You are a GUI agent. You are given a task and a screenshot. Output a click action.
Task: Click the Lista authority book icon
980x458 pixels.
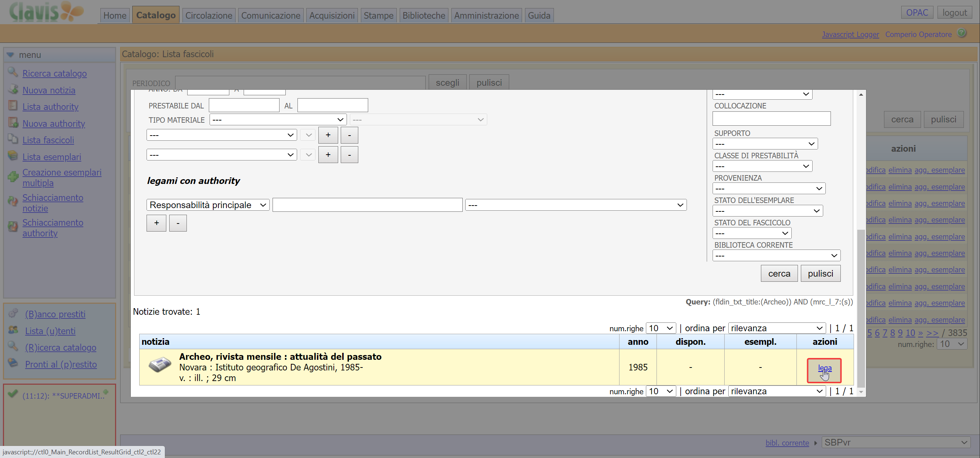pyautogui.click(x=12, y=106)
